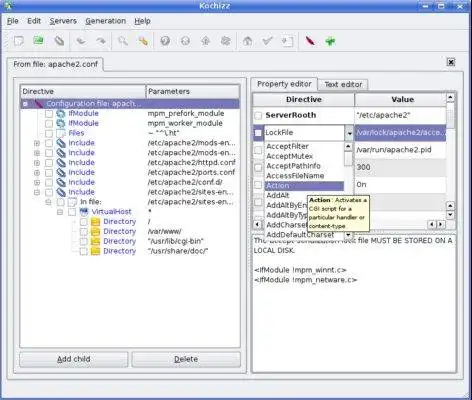Viewport: 472px width, 400px height.
Task: Switch to the Text editor tab
Action: 343,85
